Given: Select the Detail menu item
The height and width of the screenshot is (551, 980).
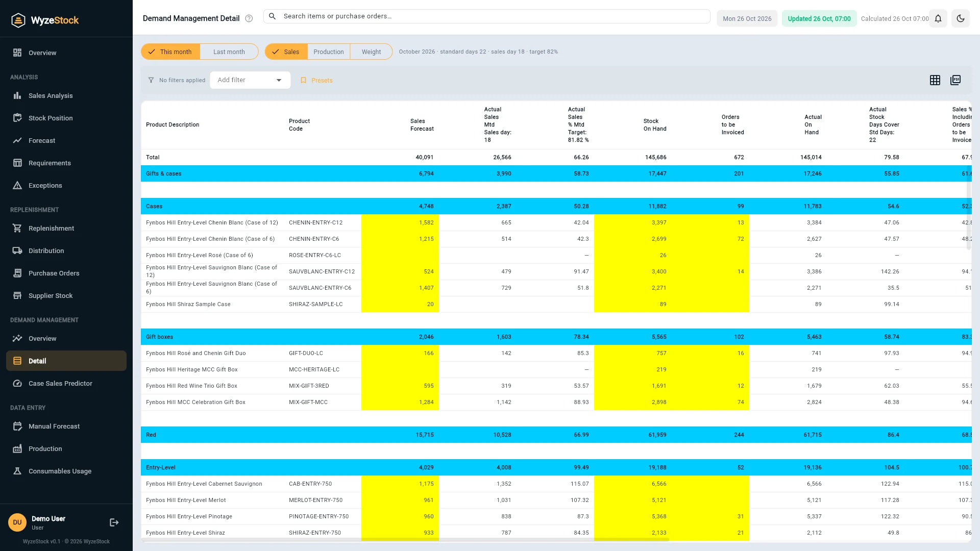Looking at the screenshot, I should 66,361.
